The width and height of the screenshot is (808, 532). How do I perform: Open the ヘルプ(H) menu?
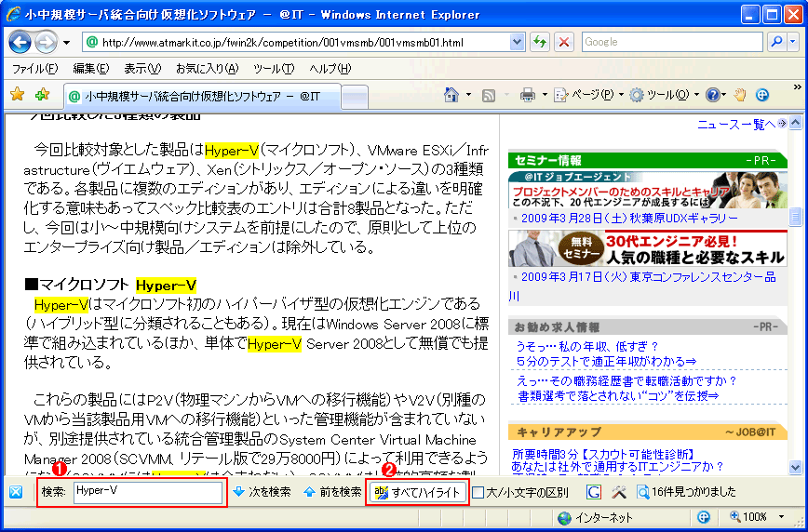pyautogui.click(x=330, y=69)
